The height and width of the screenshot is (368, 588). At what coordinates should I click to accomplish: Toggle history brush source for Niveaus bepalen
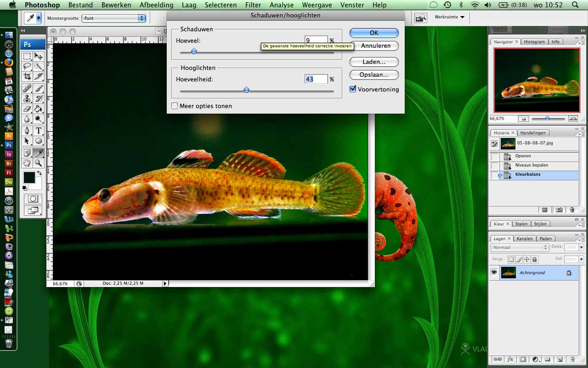tap(495, 166)
